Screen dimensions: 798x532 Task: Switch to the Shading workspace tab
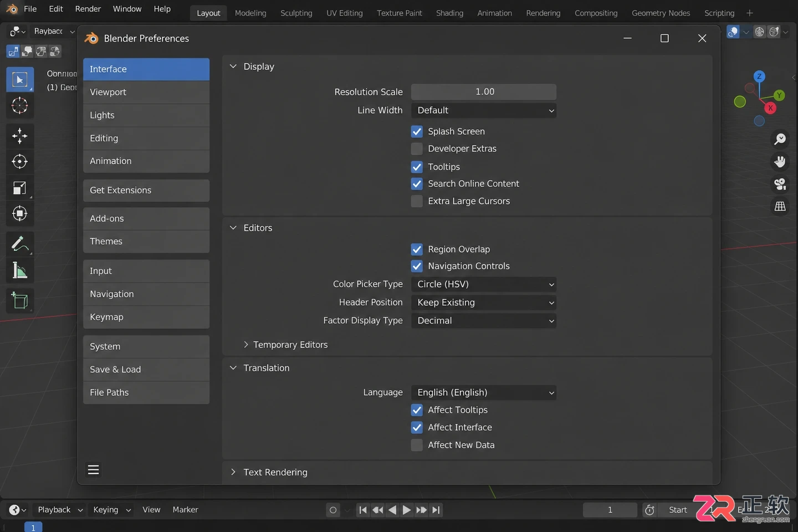449,13
